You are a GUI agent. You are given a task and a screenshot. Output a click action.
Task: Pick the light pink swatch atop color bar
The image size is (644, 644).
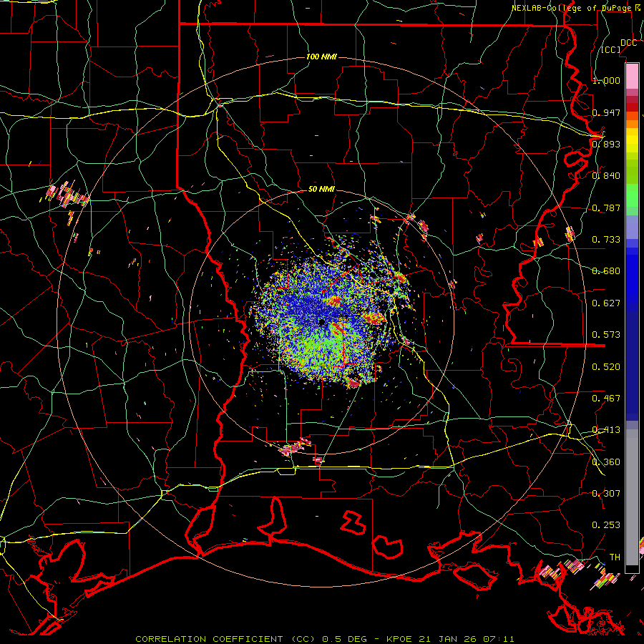pyautogui.click(x=632, y=77)
